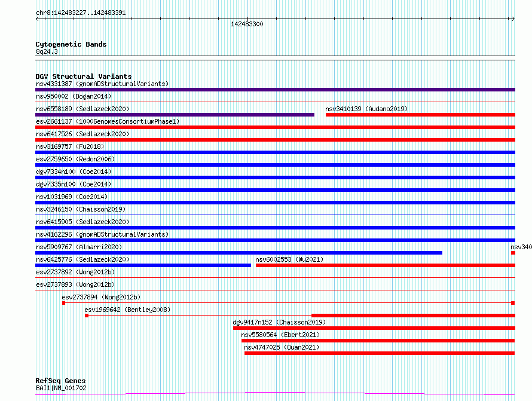Click dgv9417n152 (Chaisson2019) label

point(279,322)
